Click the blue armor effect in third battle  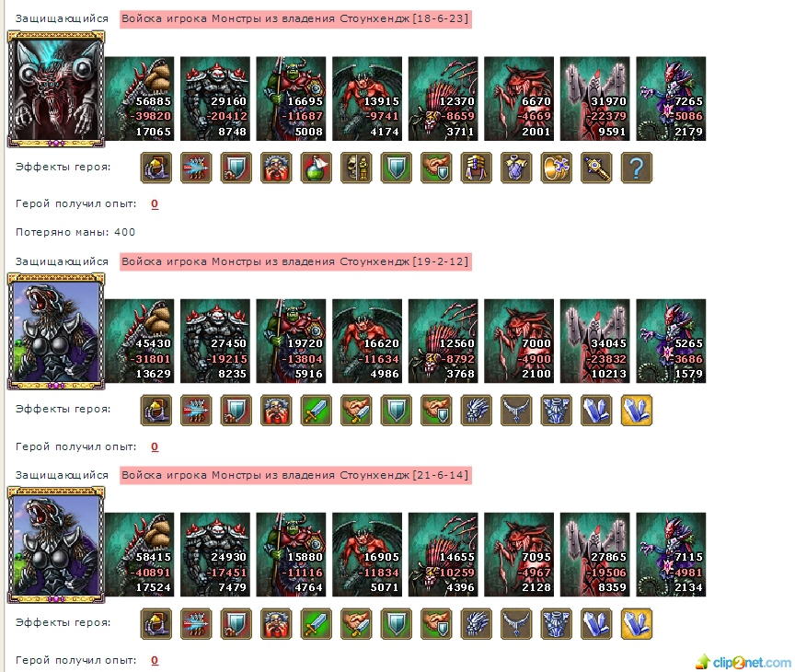point(556,624)
